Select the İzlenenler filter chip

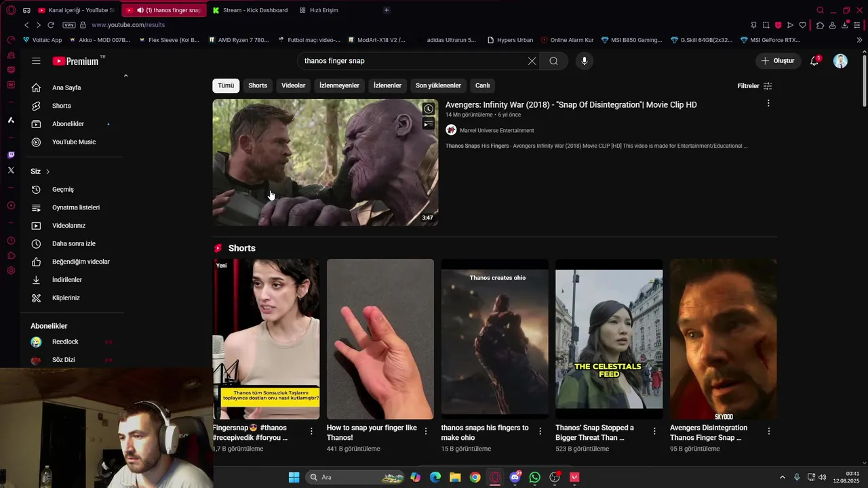(x=387, y=85)
